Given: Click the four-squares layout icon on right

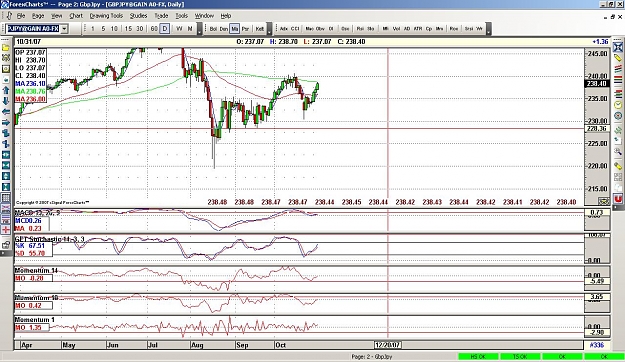Looking at the screenshot, I should pos(618,177).
